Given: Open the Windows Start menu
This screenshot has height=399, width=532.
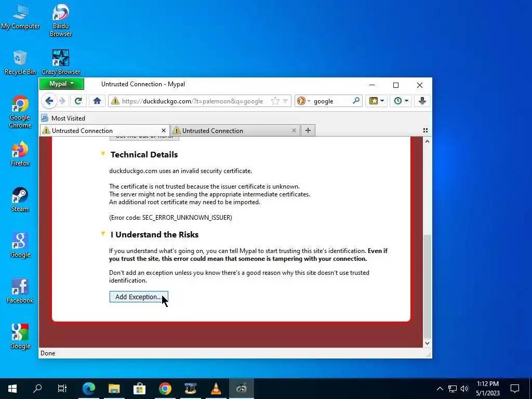Looking at the screenshot, I should click(x=12, y=389).
